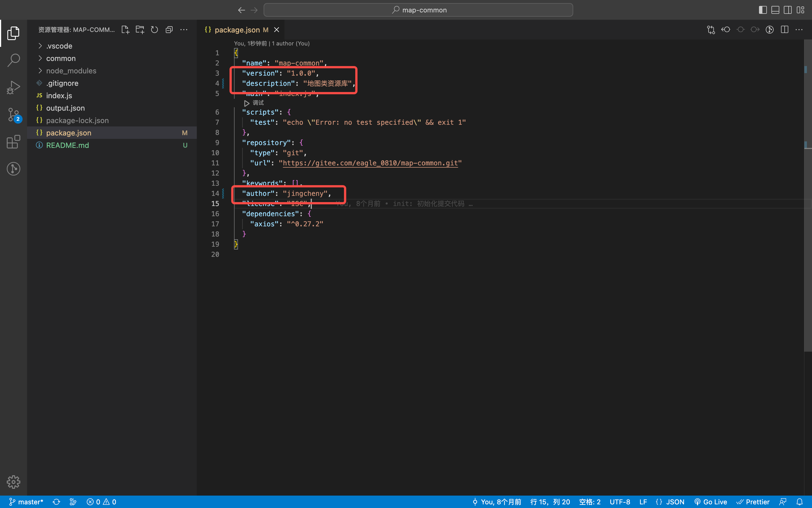Open the Search view in activity bar
This screenshot has width=812, height=508.
tap(14, 60)
